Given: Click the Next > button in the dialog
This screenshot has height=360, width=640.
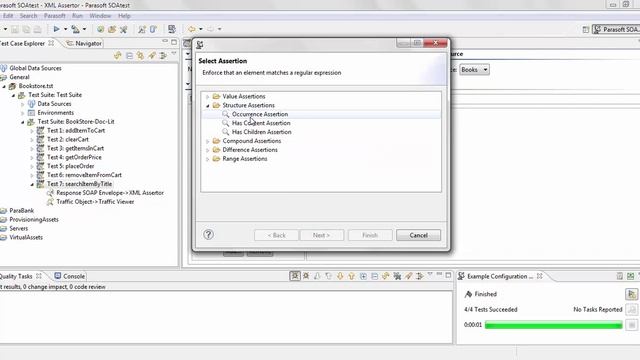Looking at the screenshot, I should point(321,235).
